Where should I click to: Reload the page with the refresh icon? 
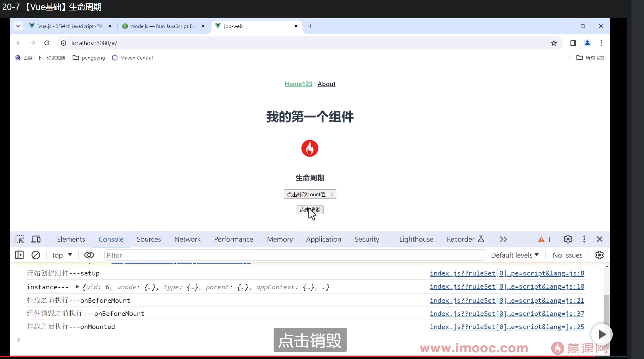pyautogui.click(x=47, y=43)
